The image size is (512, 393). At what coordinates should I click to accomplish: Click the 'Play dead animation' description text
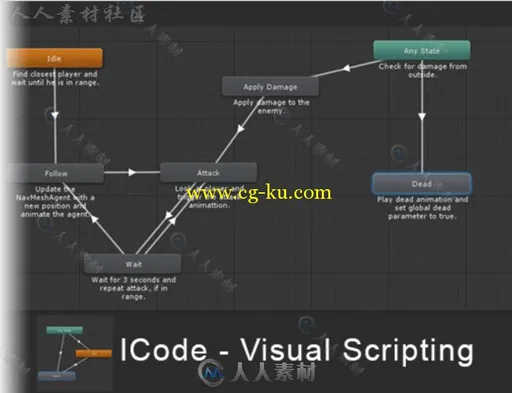point(422,208)
